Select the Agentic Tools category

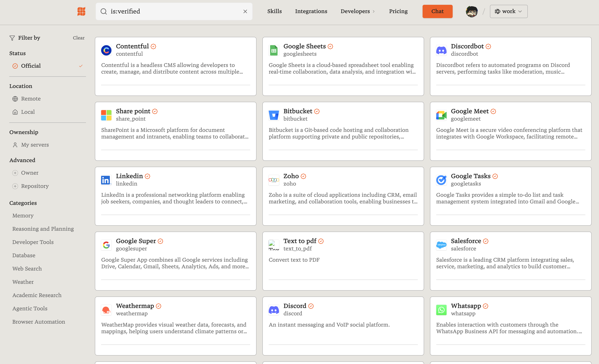pos(30,309)
